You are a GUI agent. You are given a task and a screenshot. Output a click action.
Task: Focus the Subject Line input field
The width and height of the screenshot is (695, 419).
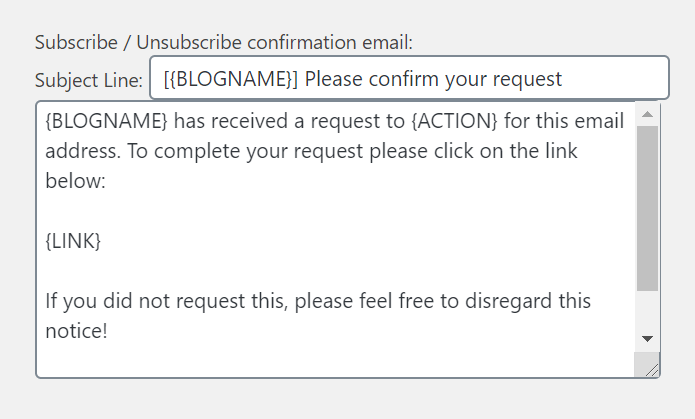(409, 78)
